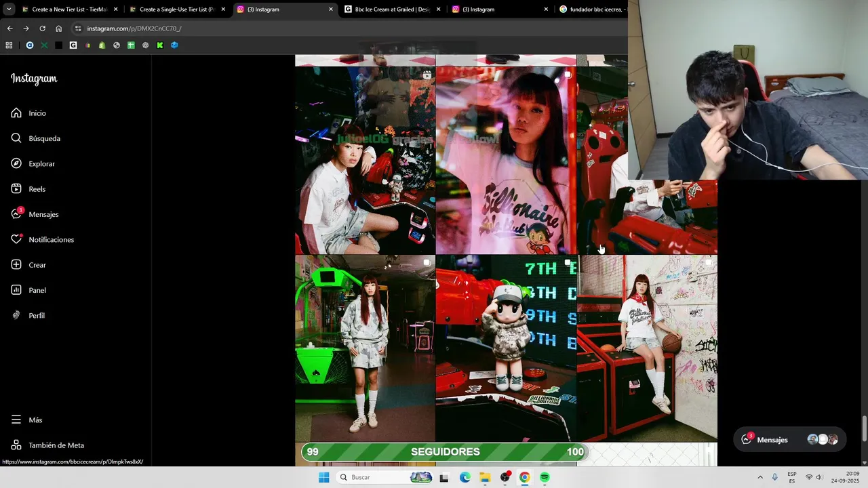
Task: Click the page's vertical scrollbar thumb
Action: click(865, 429)
